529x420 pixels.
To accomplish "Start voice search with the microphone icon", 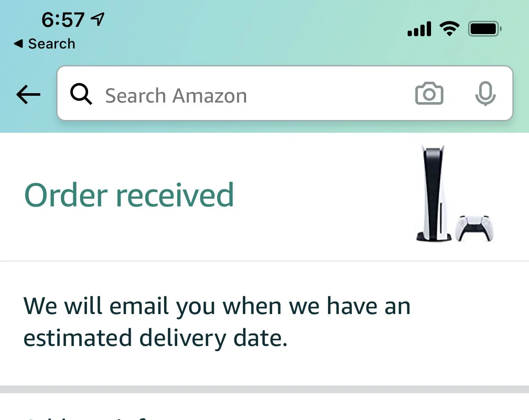I will (485, 93).
